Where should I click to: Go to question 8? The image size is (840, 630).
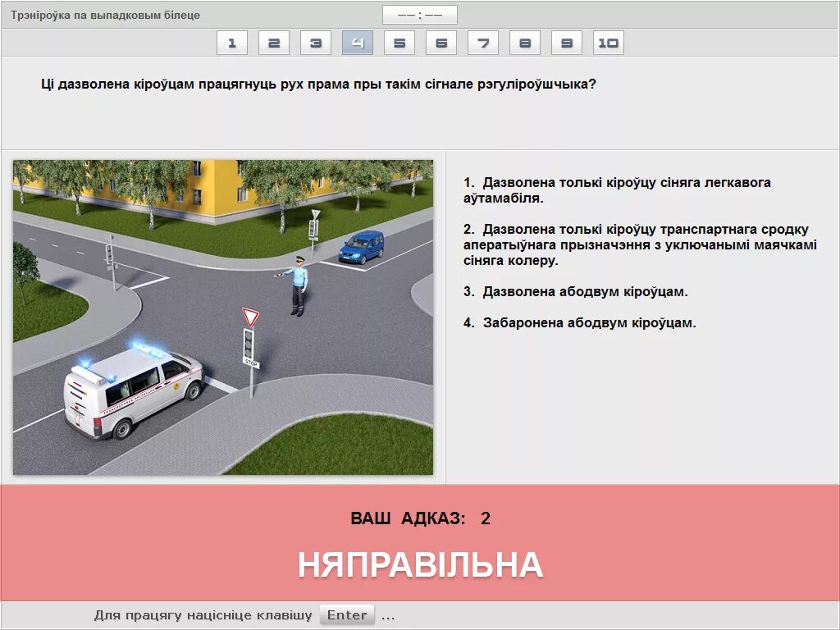coord(524,43)
